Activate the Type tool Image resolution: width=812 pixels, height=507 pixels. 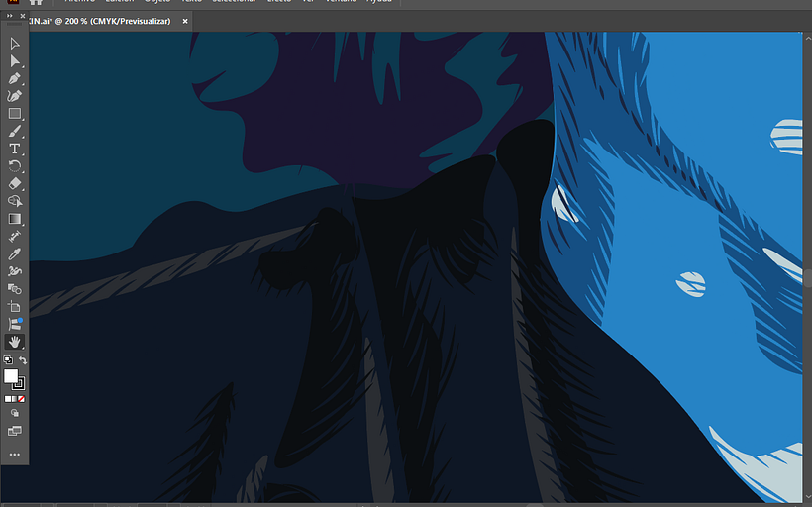pyautogui.click(x=15, y=149)
